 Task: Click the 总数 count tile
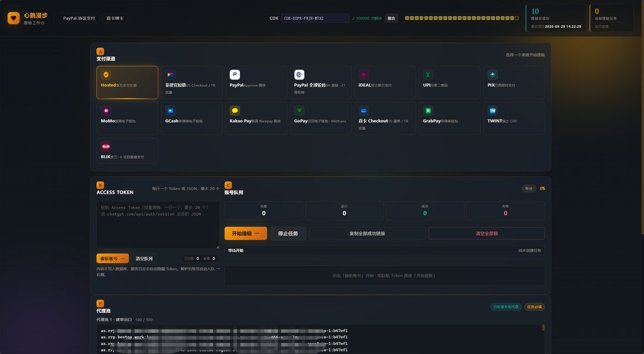pos(264,211)
